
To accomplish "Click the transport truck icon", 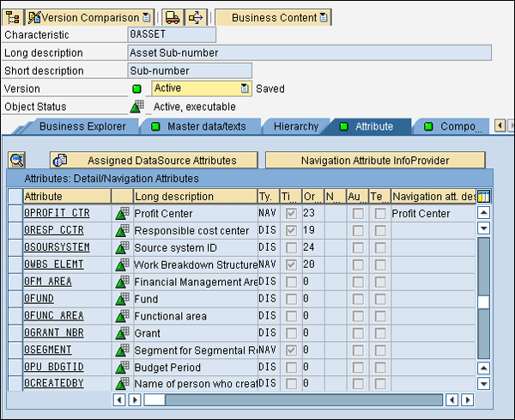I will tap(173, 17).
